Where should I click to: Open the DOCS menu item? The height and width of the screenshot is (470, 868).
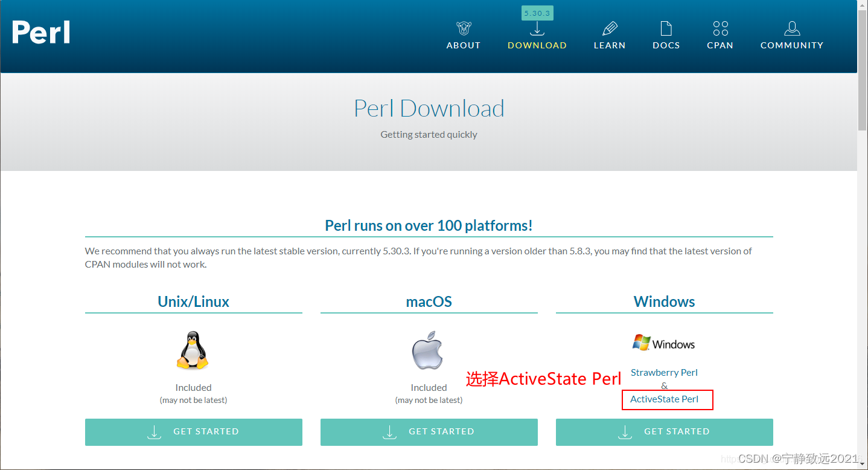point(666,45)
